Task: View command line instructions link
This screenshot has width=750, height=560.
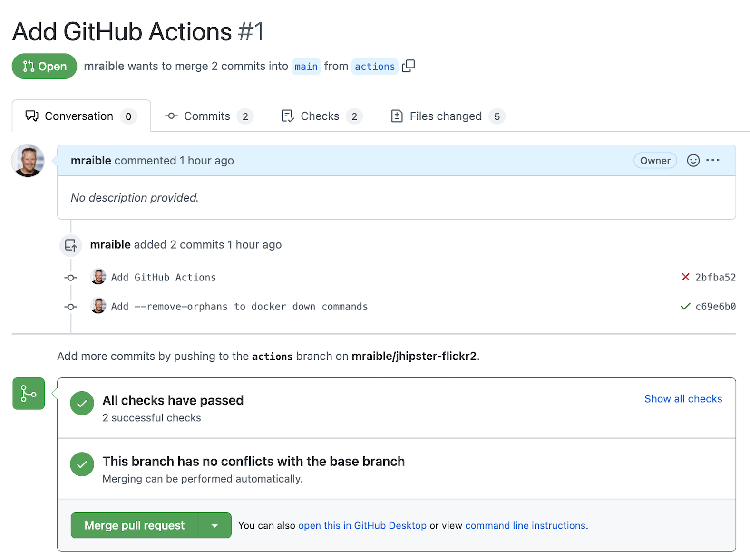Action: (525, 525)
